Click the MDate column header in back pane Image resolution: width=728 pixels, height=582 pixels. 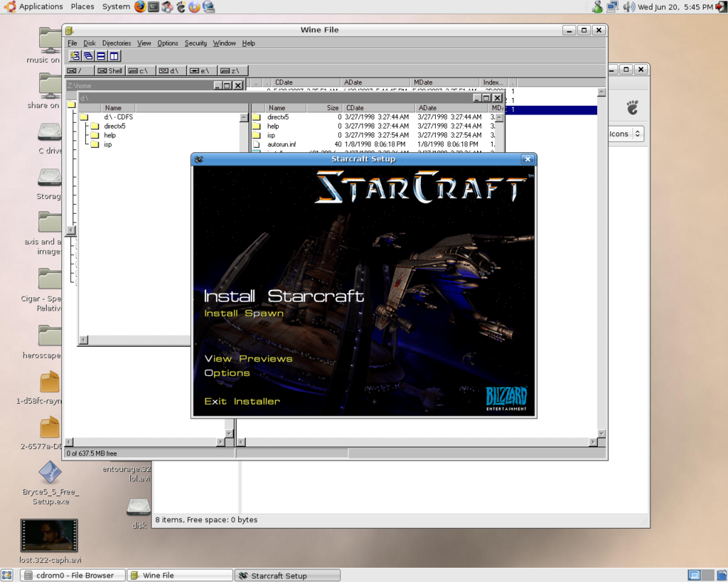(444, 82)
